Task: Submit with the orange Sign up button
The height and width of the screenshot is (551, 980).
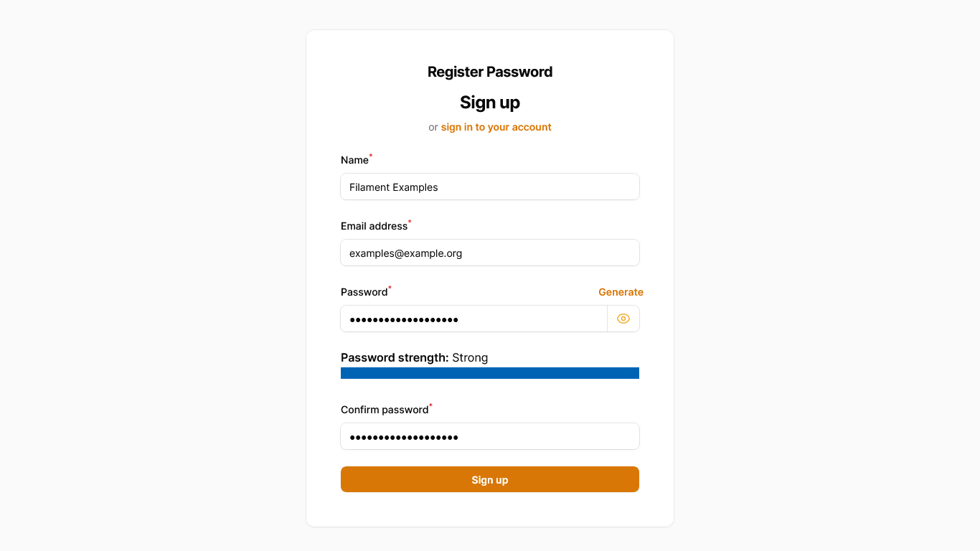Action: [x=490, y=479]
